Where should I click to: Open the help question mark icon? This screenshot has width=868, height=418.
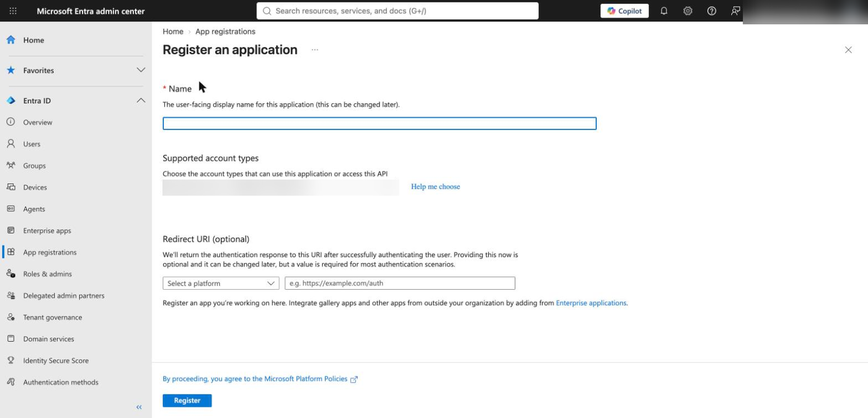[712, 11]
